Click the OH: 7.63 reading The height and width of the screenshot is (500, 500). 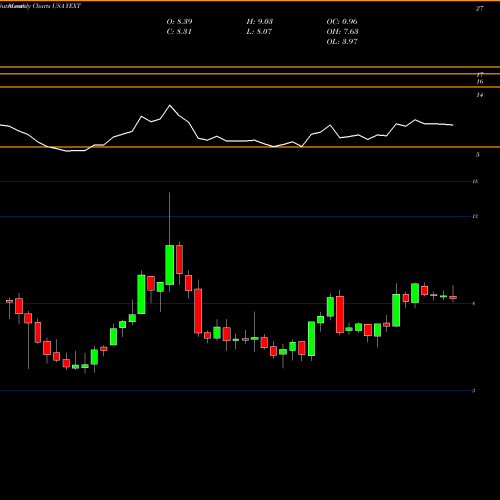coord(342,32)
